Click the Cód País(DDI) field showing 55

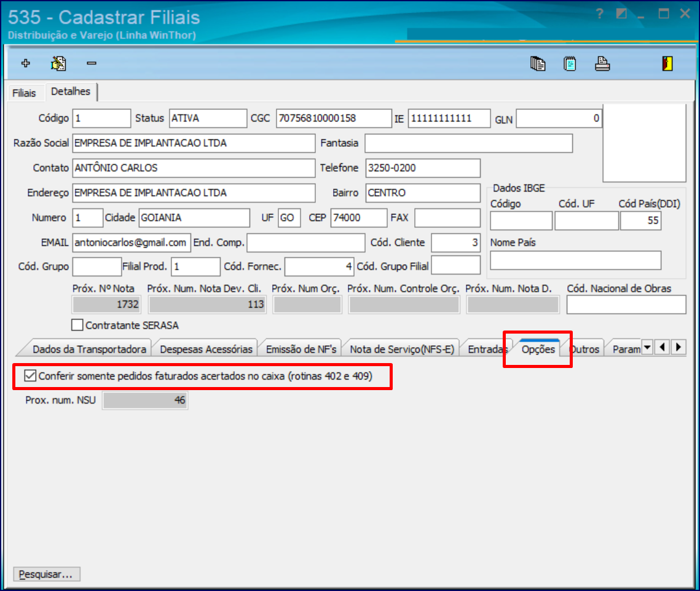pos(640,221)
